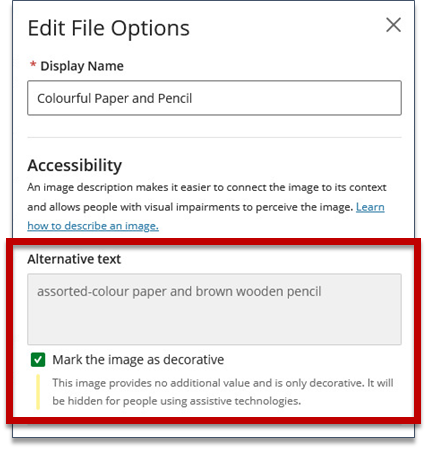
Task: Select the Alternative text field label
Action: tap(74, 259)
